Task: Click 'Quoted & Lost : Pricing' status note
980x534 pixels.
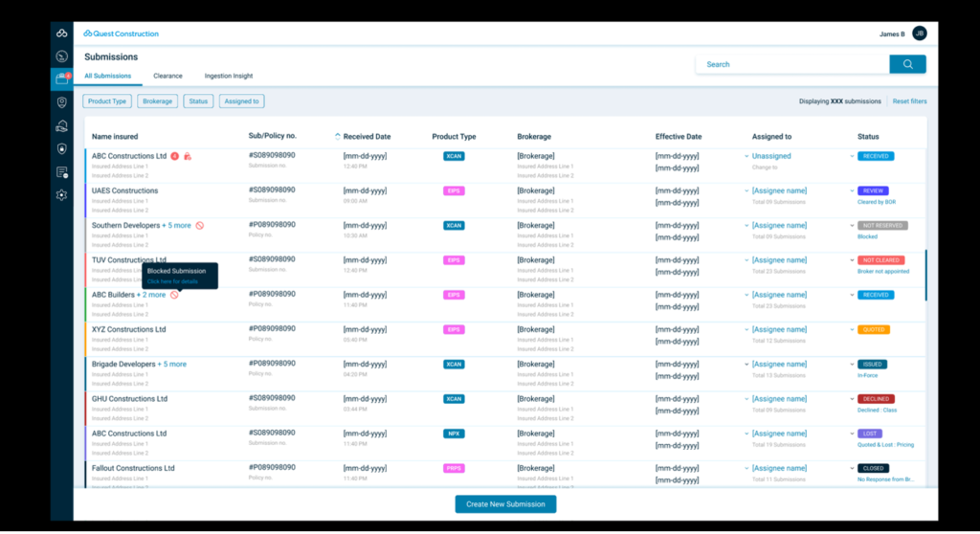Action: click(x=885, y=445)
